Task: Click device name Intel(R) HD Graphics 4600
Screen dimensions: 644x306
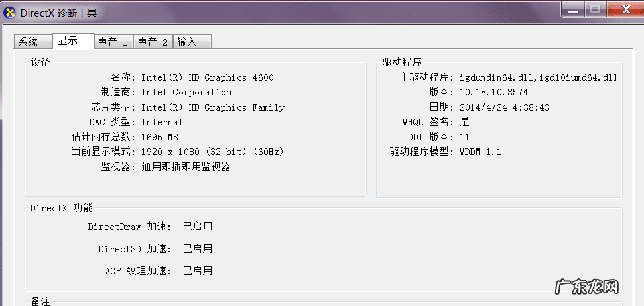Action: pos(208,77)
